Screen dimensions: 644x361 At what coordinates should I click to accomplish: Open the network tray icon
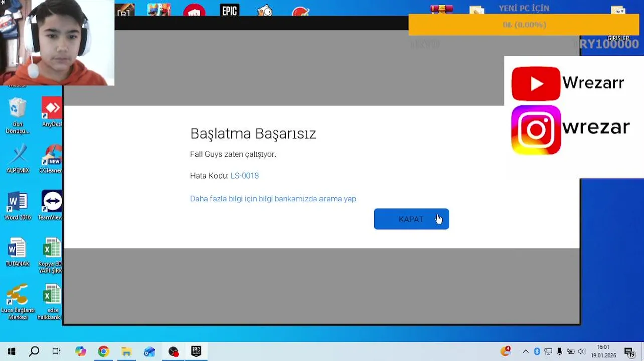548,351
